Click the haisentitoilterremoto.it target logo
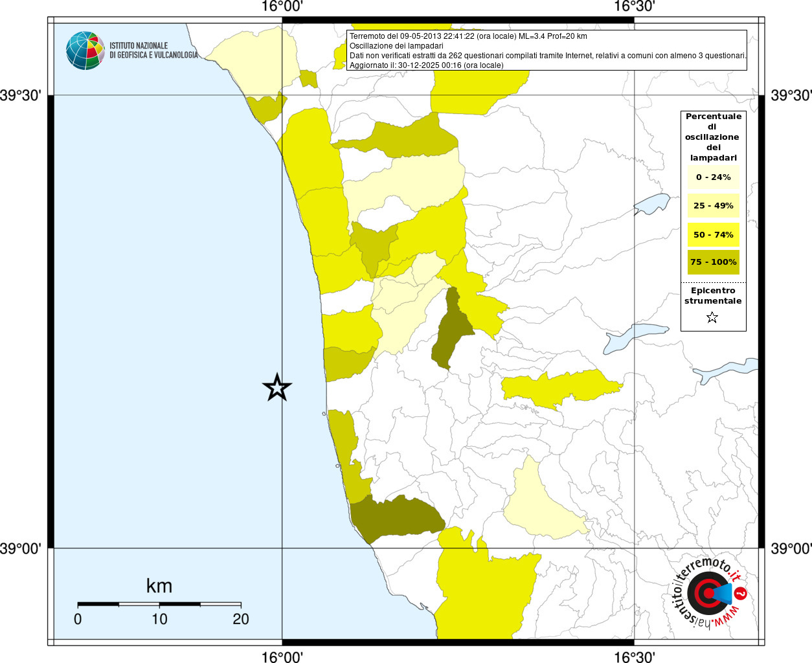This screenshot has width=812, height=663. [x=710, y=594]
